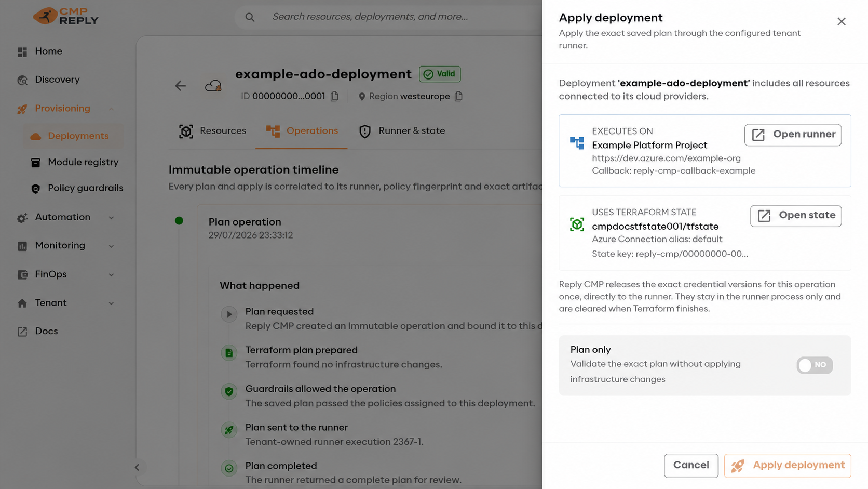Open Module registry page
868x489 pixels.
(x=83, y=163)
